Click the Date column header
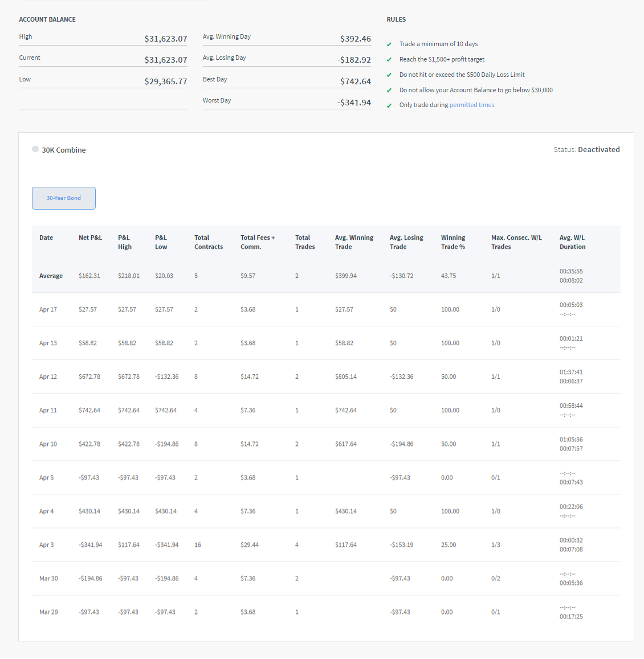 click(x=46, y=238)
